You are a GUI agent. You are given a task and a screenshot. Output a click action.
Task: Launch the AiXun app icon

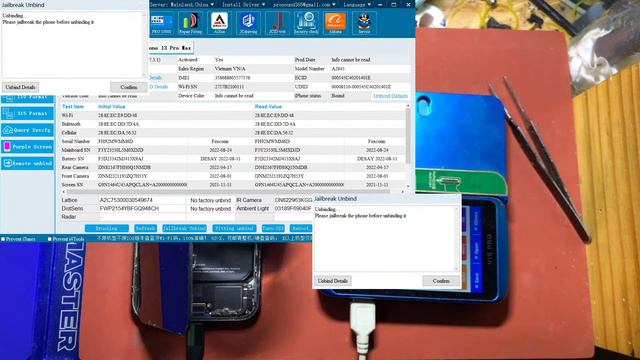[x=219, y=23]
